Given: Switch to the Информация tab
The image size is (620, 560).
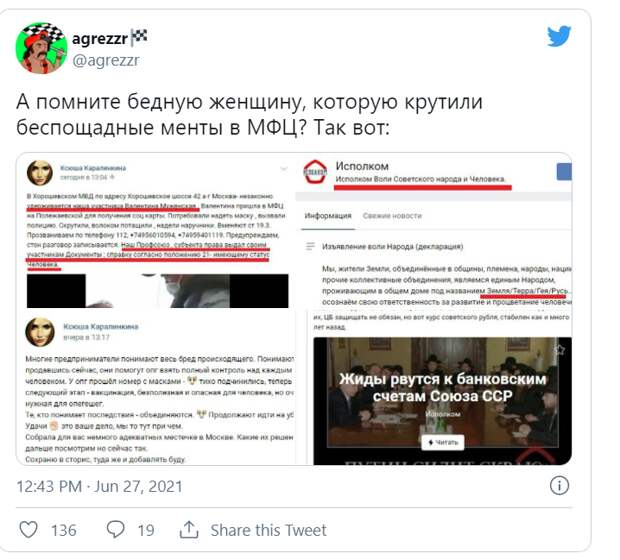Looking at the screenshot, I should [x=328, y=216].
